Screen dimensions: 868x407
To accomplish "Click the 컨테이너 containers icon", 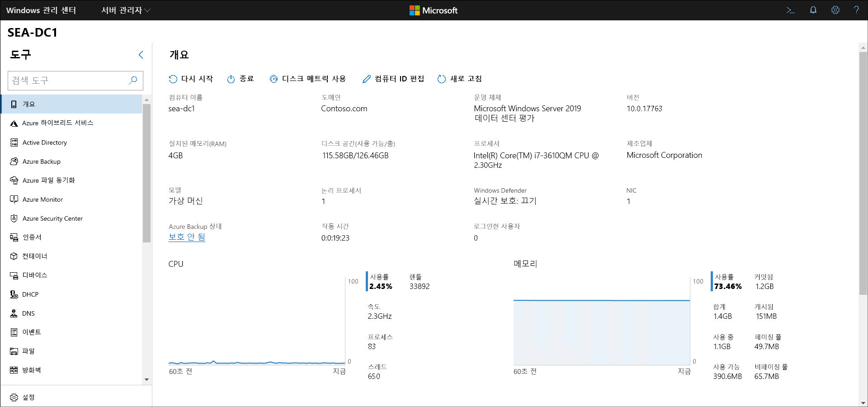I will 14,256.
